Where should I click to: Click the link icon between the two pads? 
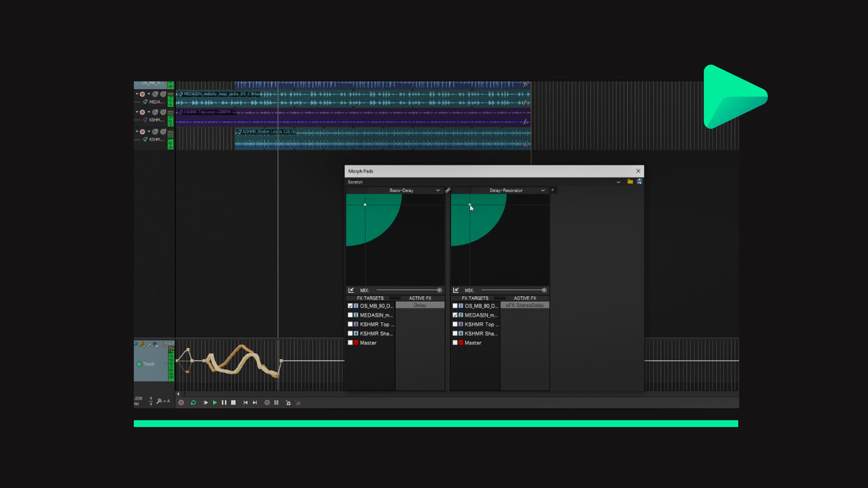point(448,190)
